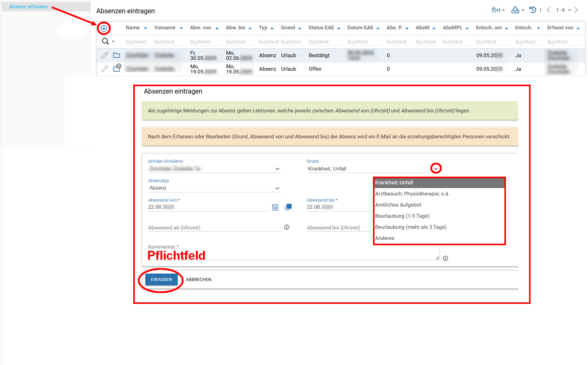Open the f(x) functions menu
588x365 pixels.
coord(495,10)
